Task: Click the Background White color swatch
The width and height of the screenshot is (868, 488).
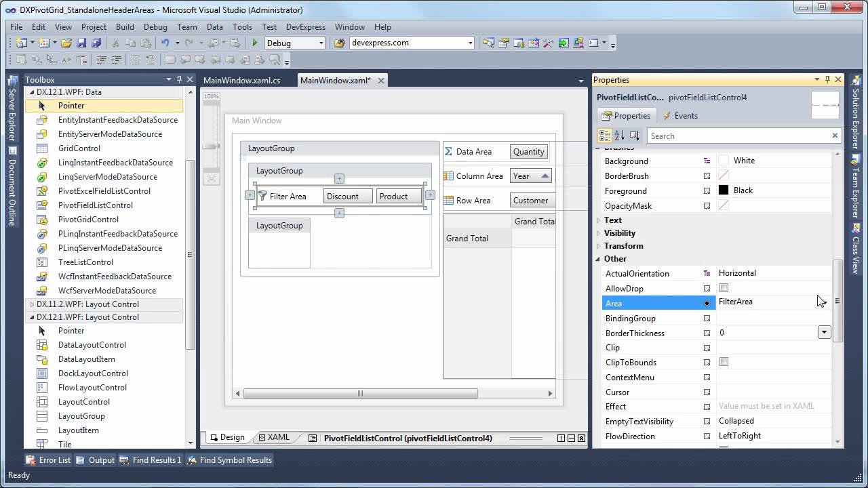Action: (x=724, y=161)
